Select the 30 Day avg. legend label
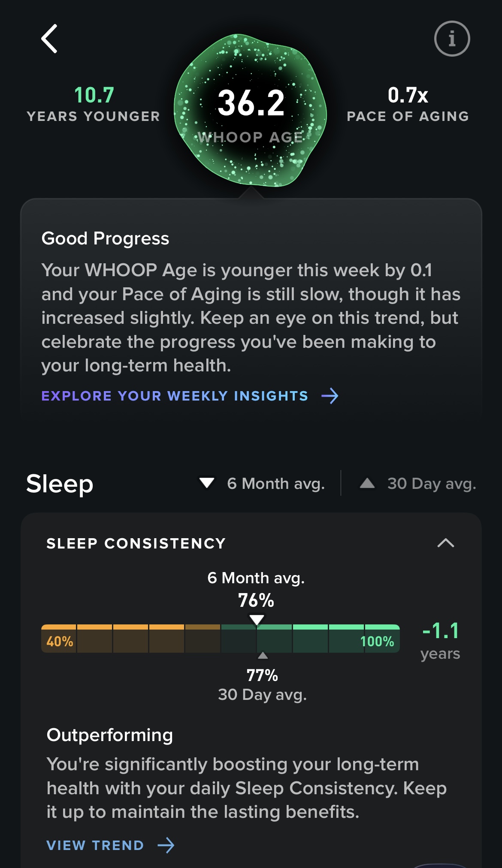The height and width of the screenshot is (868, 502). [x=432, y=484]
